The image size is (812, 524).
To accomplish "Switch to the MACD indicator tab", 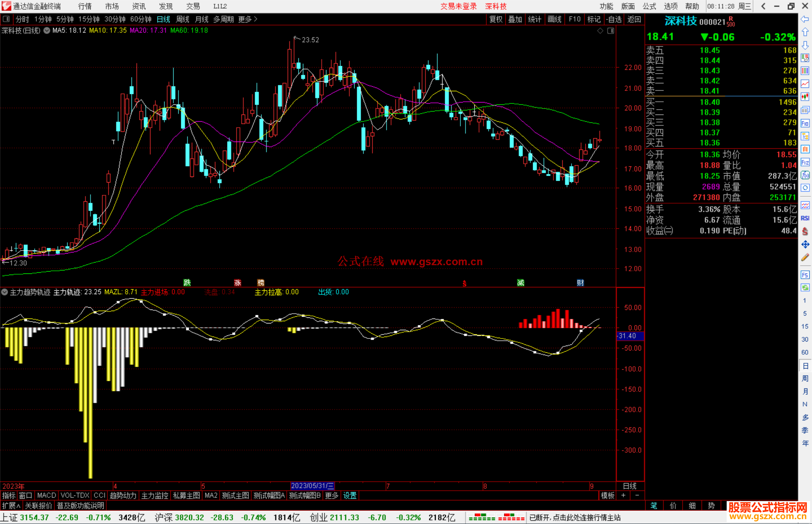I will tap(47, 495).
